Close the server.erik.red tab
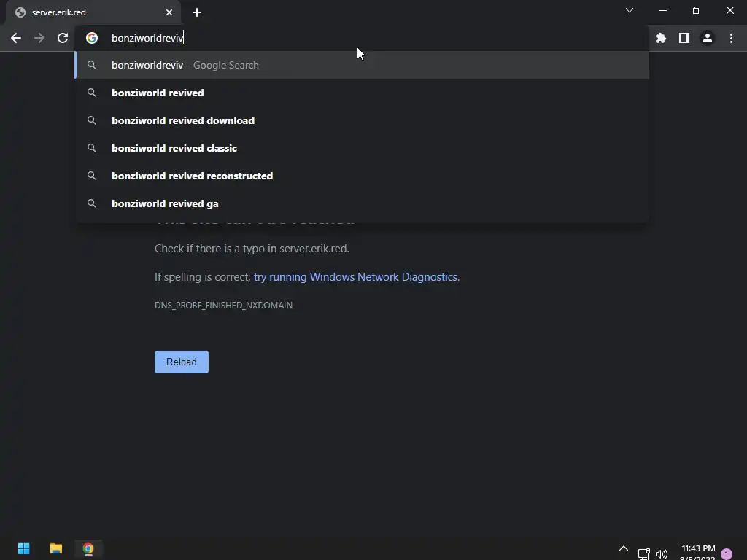This screenshot has height=560, width=747. (x=169, y=12)
